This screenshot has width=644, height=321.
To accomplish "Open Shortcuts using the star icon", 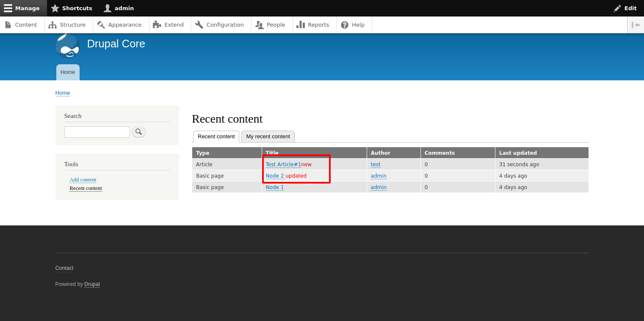I will click(x=55, y=8).
